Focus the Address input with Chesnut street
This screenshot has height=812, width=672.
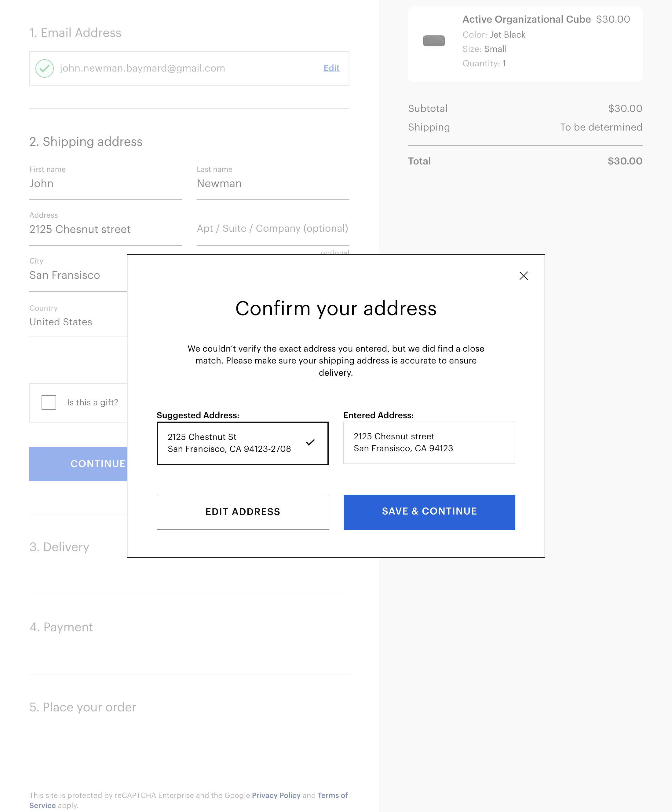tap(105, 229)
